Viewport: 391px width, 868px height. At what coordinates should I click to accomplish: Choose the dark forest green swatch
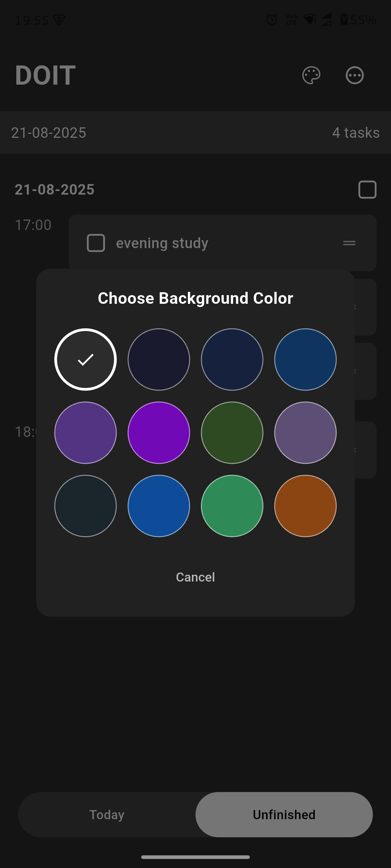[x=232, y=433]
